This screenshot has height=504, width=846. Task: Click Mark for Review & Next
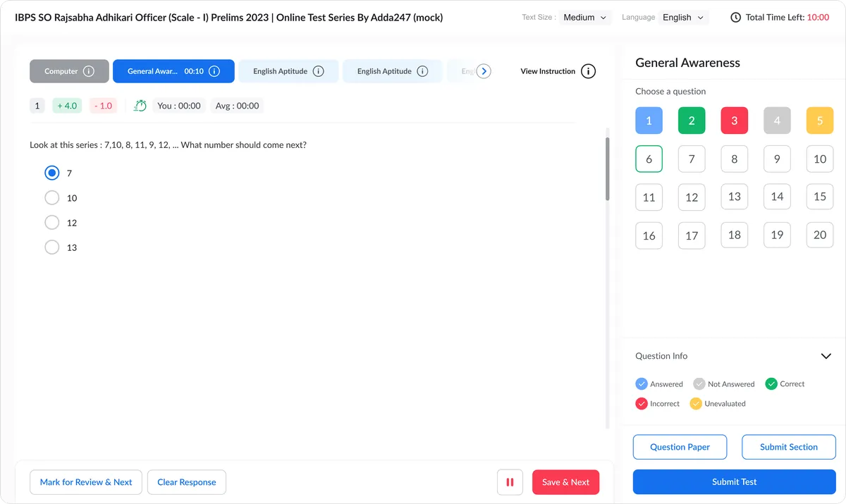(x=86, y=482)
